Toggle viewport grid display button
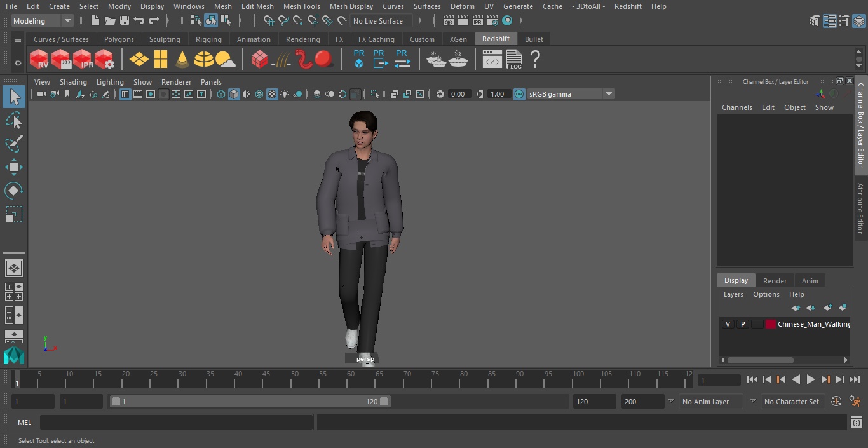This screenshot has height=448, width=868. pyautogui.click(x=125, y=94)
